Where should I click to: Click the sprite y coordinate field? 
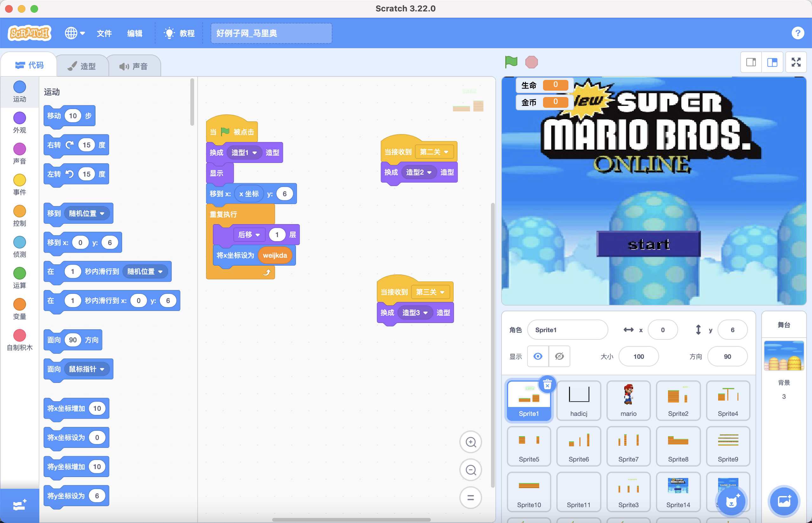[732, 329]
